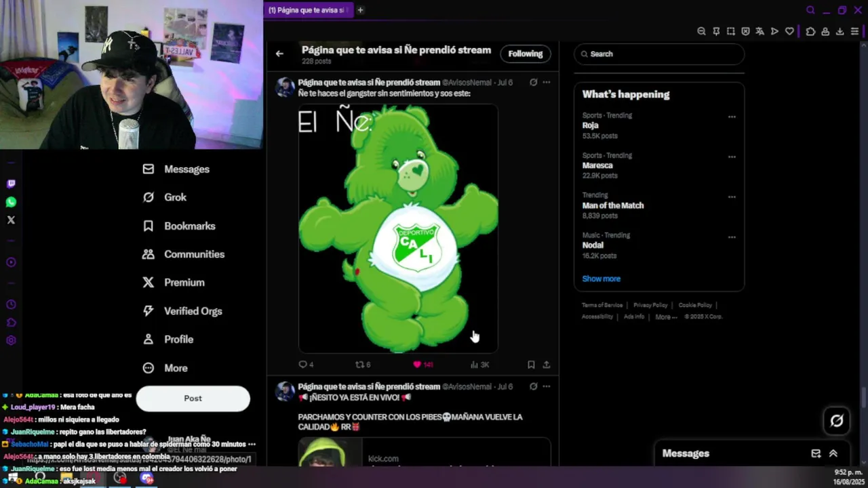Image resolution: width=868 pixels, height=488 pixels.
Task: Click the browser tab search magnifier
Action: tap(810, 10)
